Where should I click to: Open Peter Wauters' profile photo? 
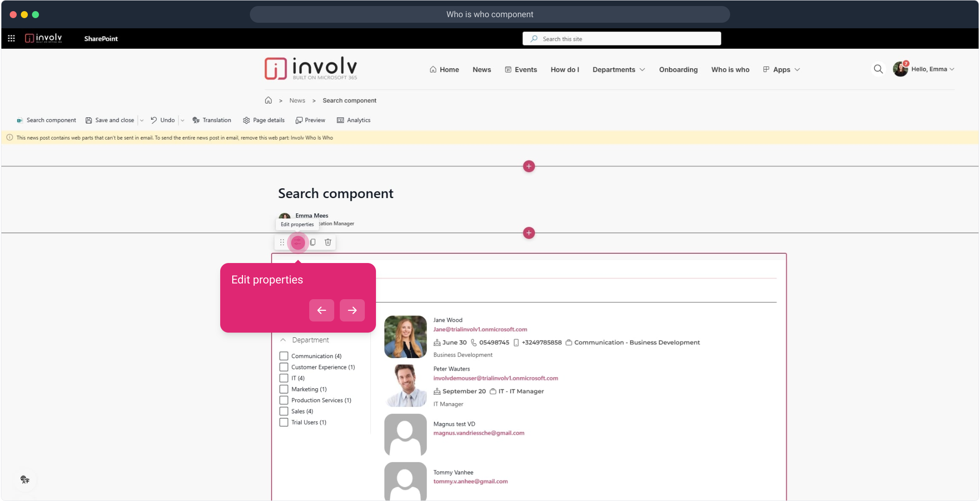406,385
